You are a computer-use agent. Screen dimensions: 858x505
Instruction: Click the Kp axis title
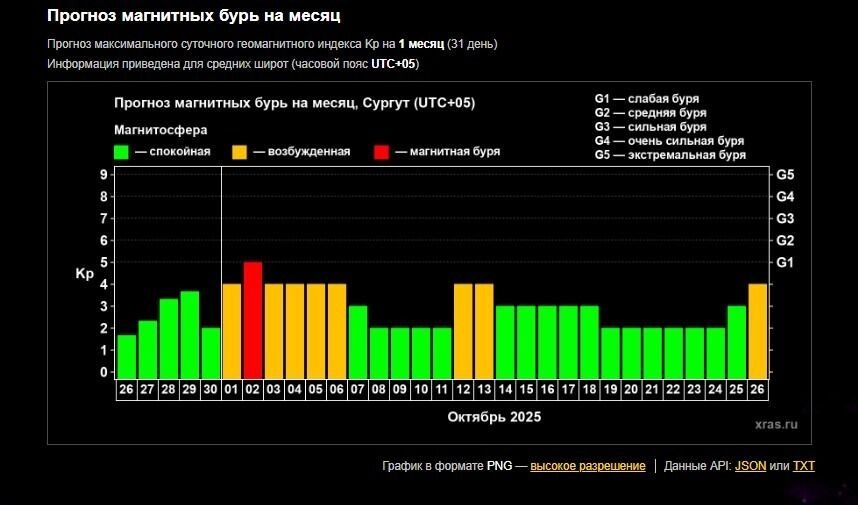click(x=84, y=273)
